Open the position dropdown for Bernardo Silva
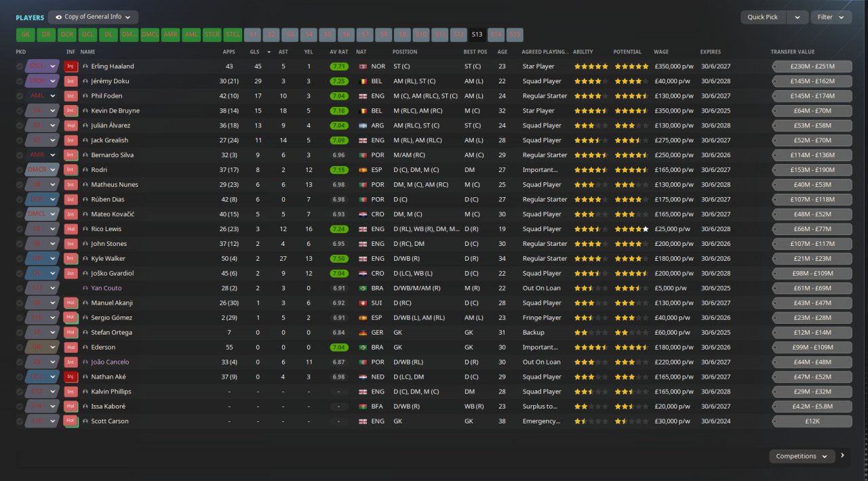 52,155
